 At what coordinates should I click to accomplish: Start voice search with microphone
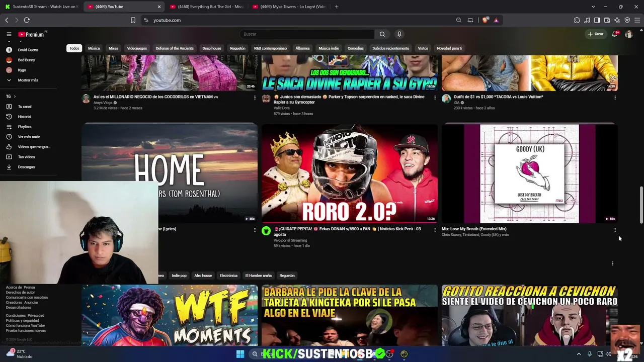[399, 34]
